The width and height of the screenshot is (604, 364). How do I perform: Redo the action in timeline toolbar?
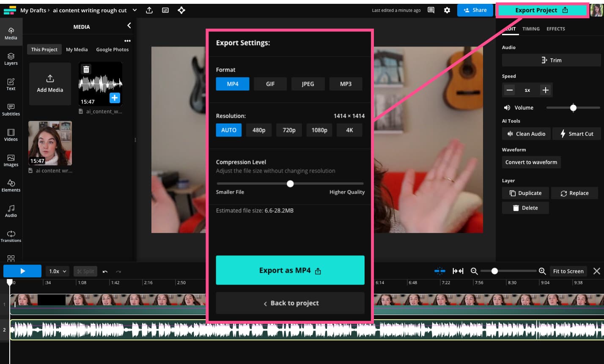tap(118, 271)
